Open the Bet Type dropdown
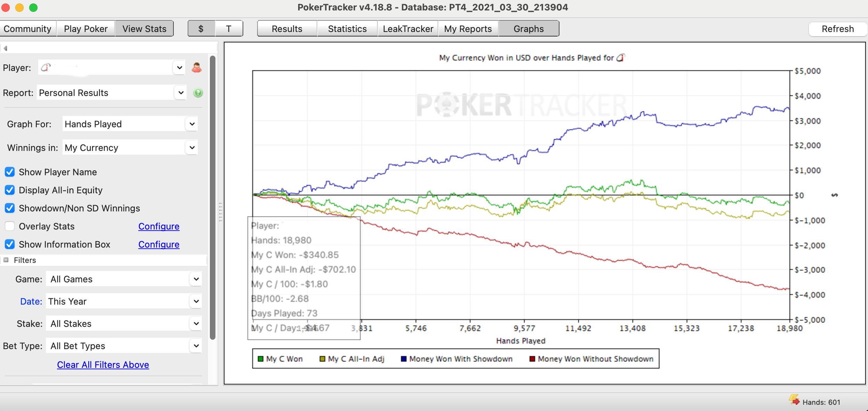 point(196,346)
